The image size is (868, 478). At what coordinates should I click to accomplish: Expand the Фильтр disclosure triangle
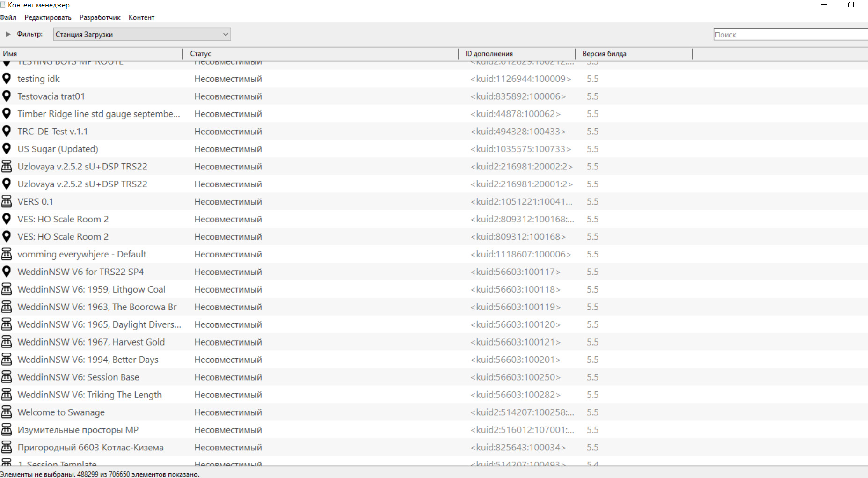[x=8, y=34]
